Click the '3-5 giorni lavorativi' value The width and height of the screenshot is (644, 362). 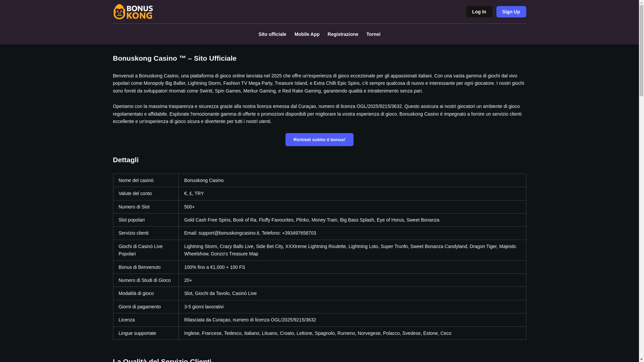(x=352, y=307)
